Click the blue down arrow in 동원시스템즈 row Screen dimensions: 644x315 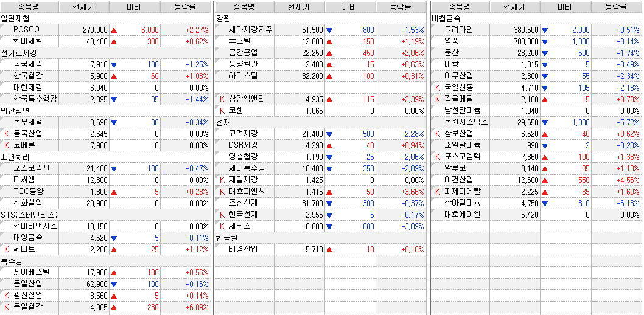[x=544, y=122]
